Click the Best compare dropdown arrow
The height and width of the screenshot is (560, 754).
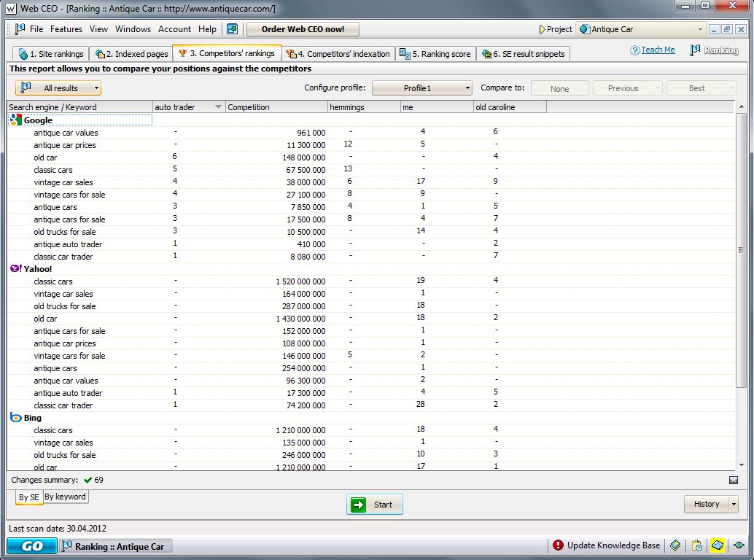pos(731,88)
